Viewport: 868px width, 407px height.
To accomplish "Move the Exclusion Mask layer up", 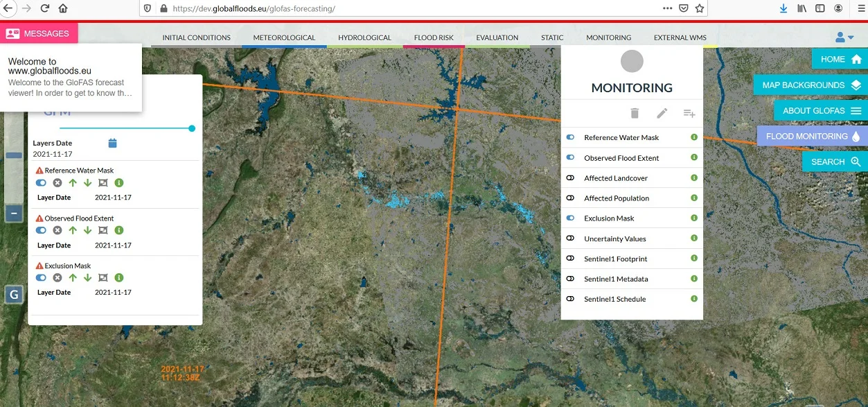I will (73, 278).
